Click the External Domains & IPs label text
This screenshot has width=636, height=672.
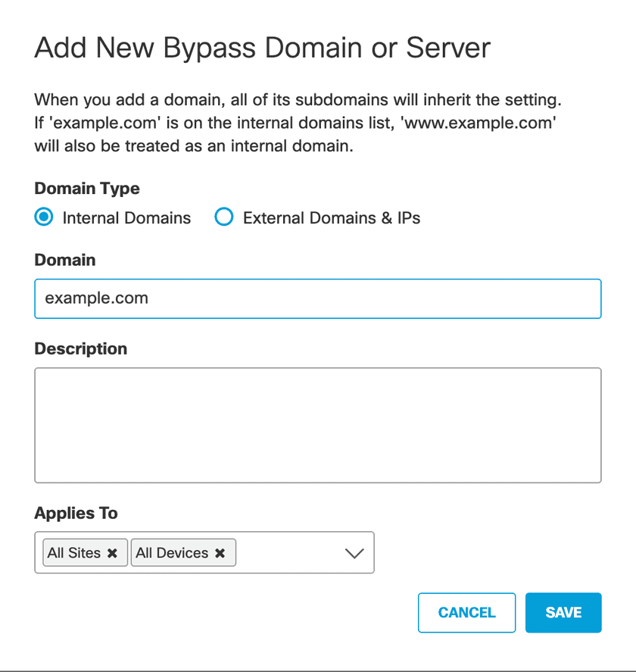tap(331, 218)
